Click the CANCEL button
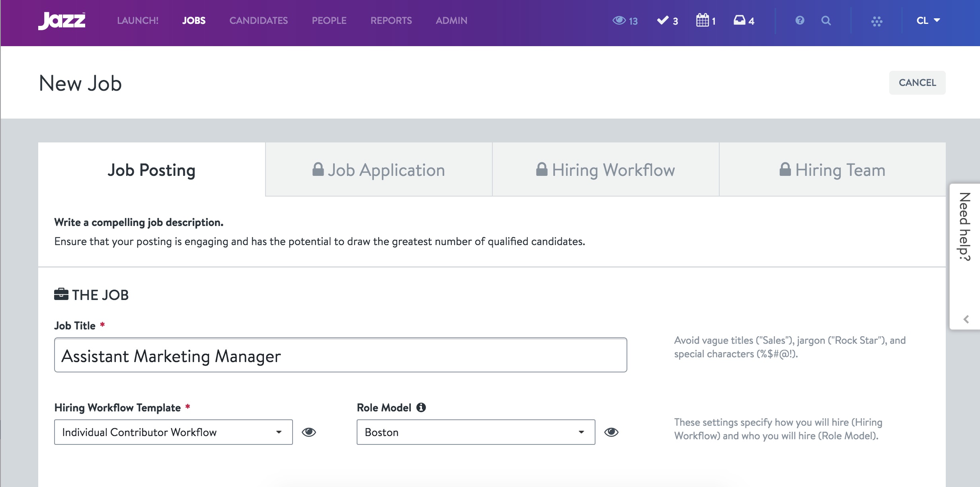 pos(917,83)
